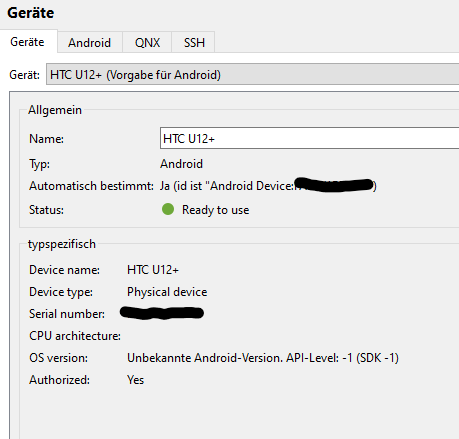This screenshot has width=459, height=439.
Task: Click the 'Automatisch bestimmt:' label
Action: [x=91, y=186]
